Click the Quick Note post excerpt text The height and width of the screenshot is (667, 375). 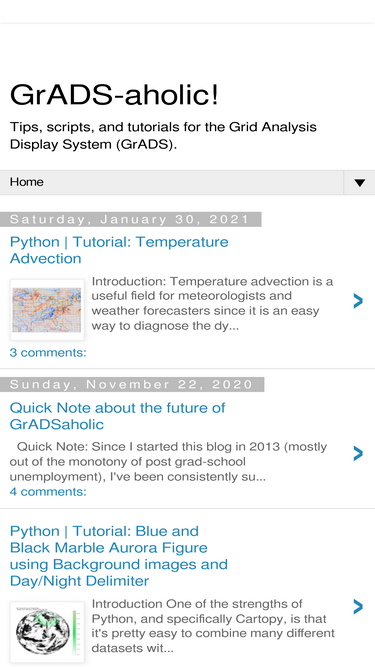[168, 462]
